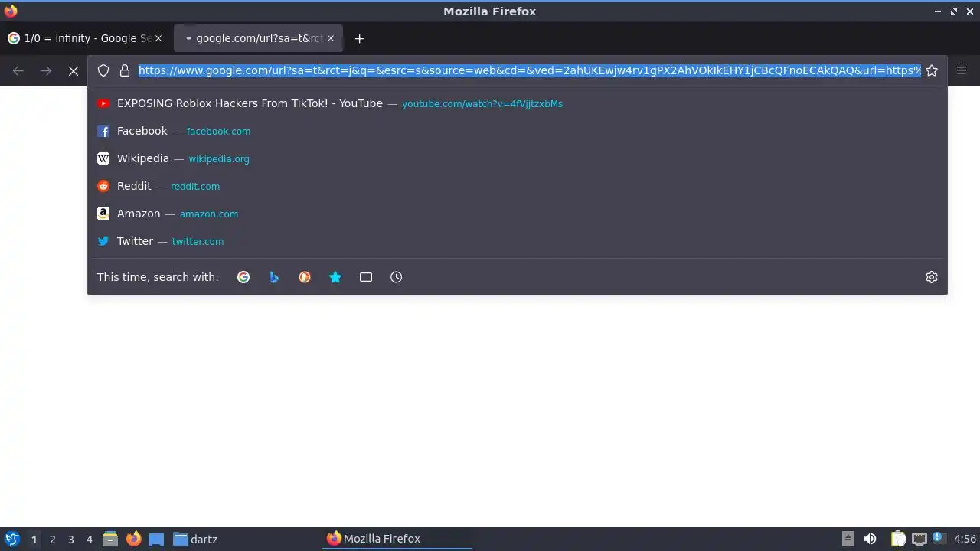This screenshot has height=551, width=980.
Task: Search this time with Bing
Action: 274,277
